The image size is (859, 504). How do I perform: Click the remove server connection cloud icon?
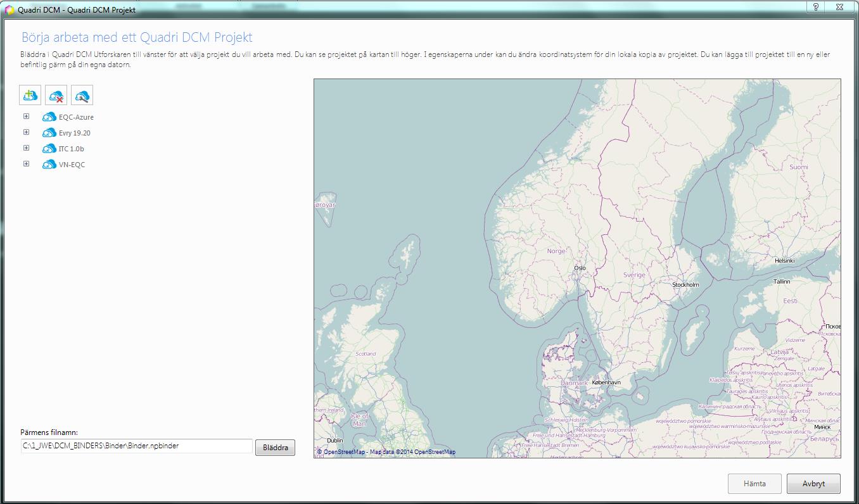56,96
